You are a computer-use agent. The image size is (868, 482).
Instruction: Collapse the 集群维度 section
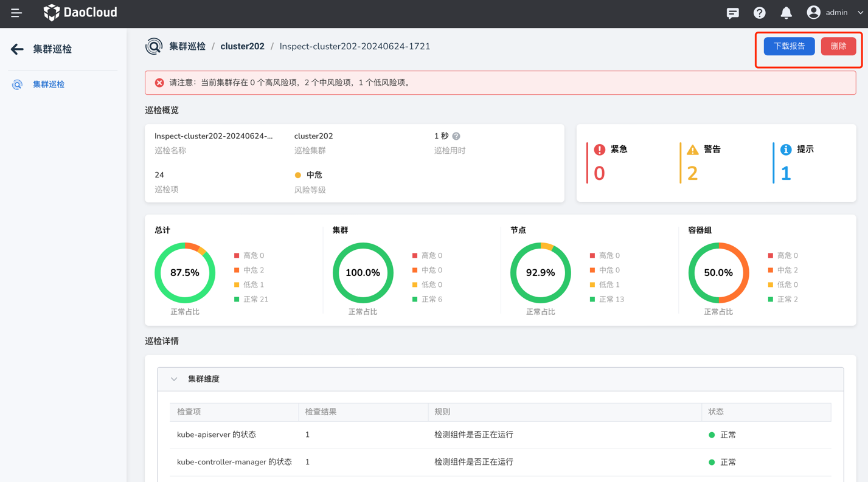pyautogui.click(x=174, y=379)
